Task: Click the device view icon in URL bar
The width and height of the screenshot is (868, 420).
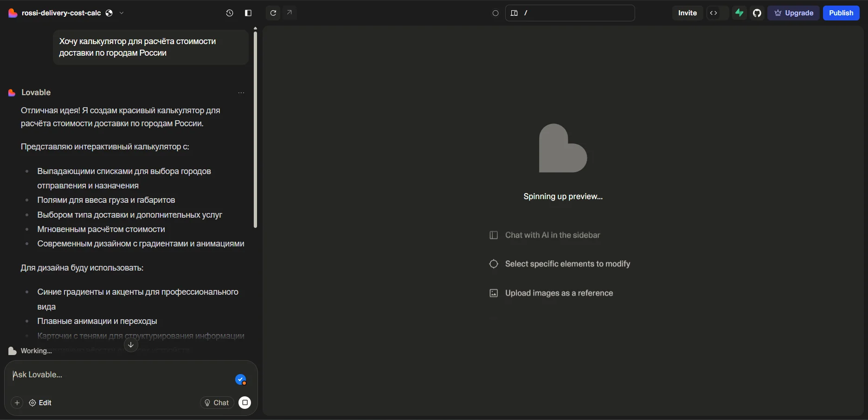Action: 514,13
